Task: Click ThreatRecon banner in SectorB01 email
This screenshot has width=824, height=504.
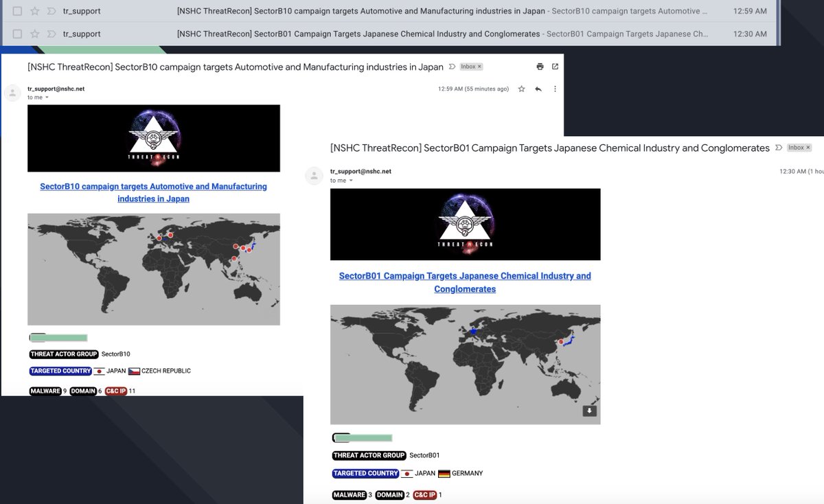Action: (465, 225)
